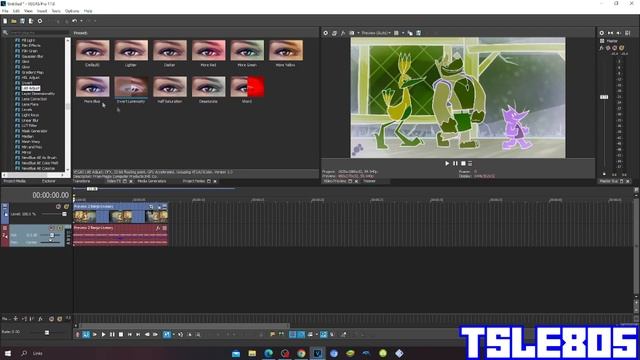Screen dimensions: 640x360
Task: Choose the Weird preset with the red patch
Action: (x=247, y=87)
